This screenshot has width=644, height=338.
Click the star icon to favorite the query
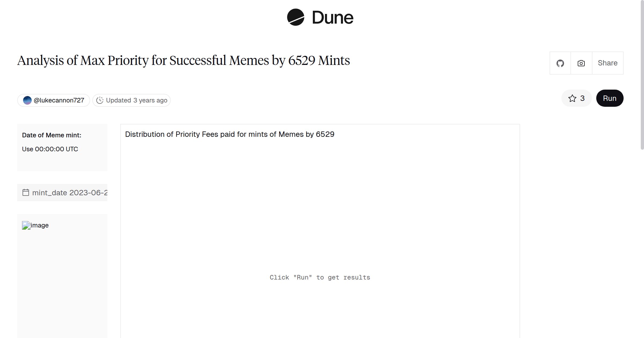572,98
